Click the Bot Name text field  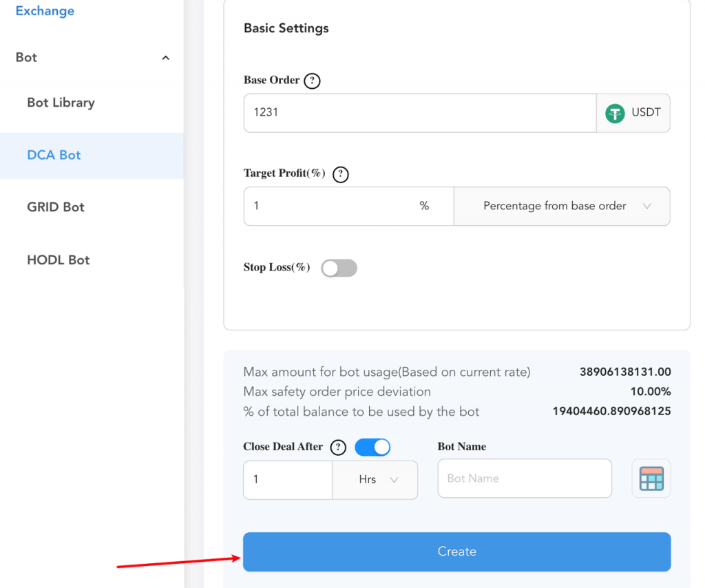(x=524, y=479)
